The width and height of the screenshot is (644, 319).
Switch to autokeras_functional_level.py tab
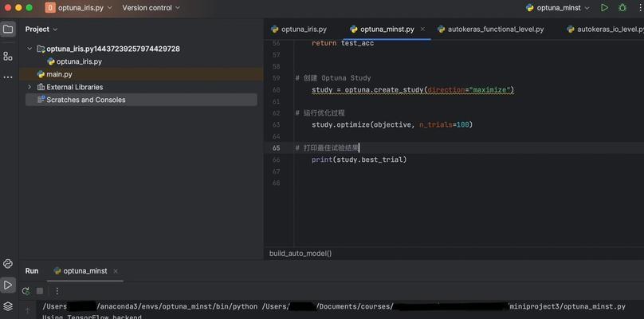pyautogui.click(x=491, y=30)
